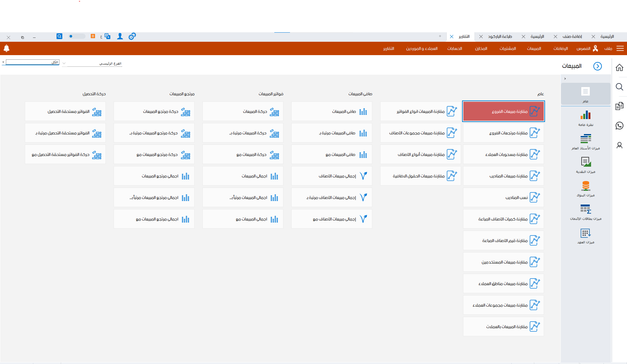Toggle the switch next to the search icon

[x=76, y=36]
